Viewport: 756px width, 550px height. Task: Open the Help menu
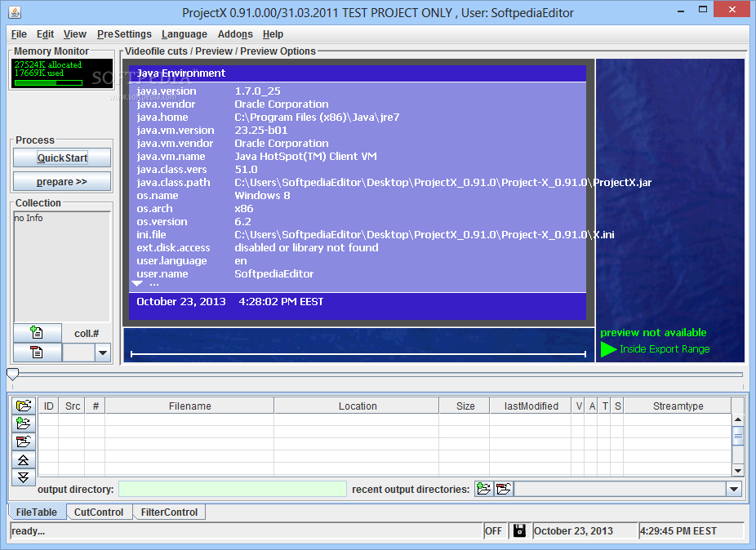click(x=273, y=34)
